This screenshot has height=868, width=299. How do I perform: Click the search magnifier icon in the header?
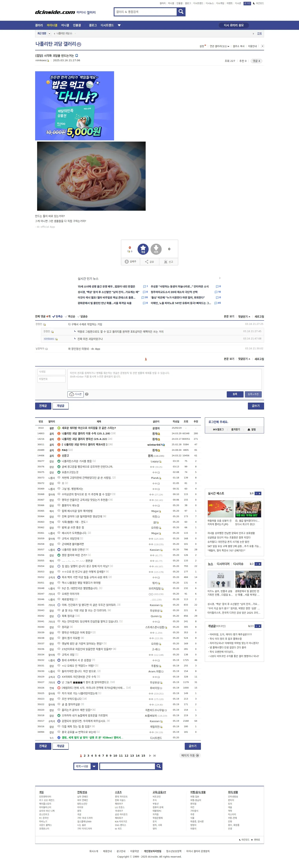(181, 12)
